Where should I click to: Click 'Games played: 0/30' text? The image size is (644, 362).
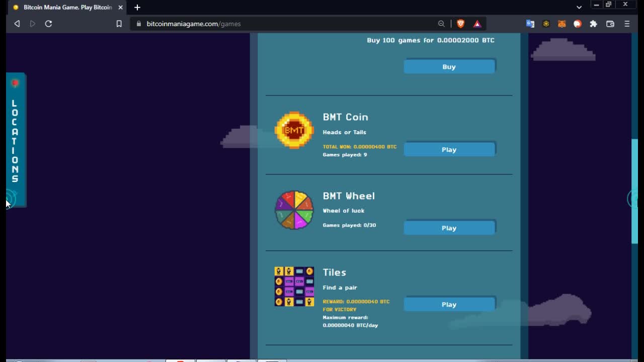click(x=349, y=225)
